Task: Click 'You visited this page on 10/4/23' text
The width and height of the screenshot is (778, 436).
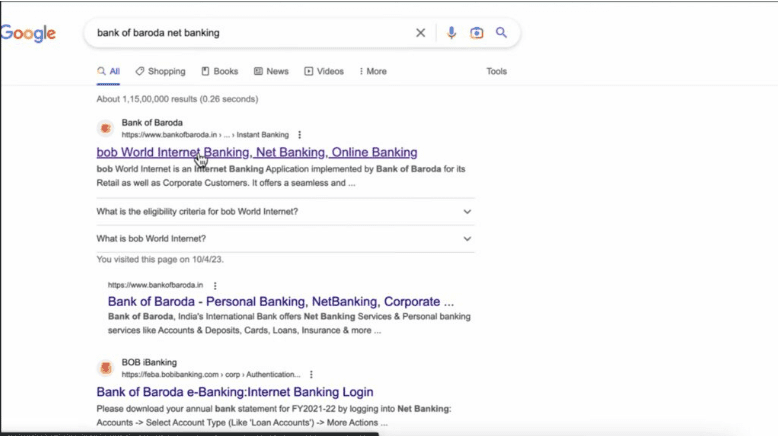Action: [160, 259]
